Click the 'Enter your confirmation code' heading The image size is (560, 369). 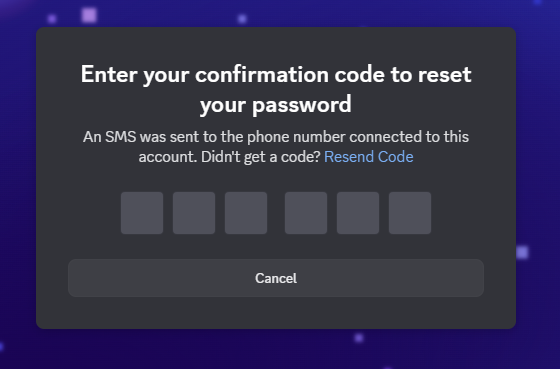(x=276, y=89)
